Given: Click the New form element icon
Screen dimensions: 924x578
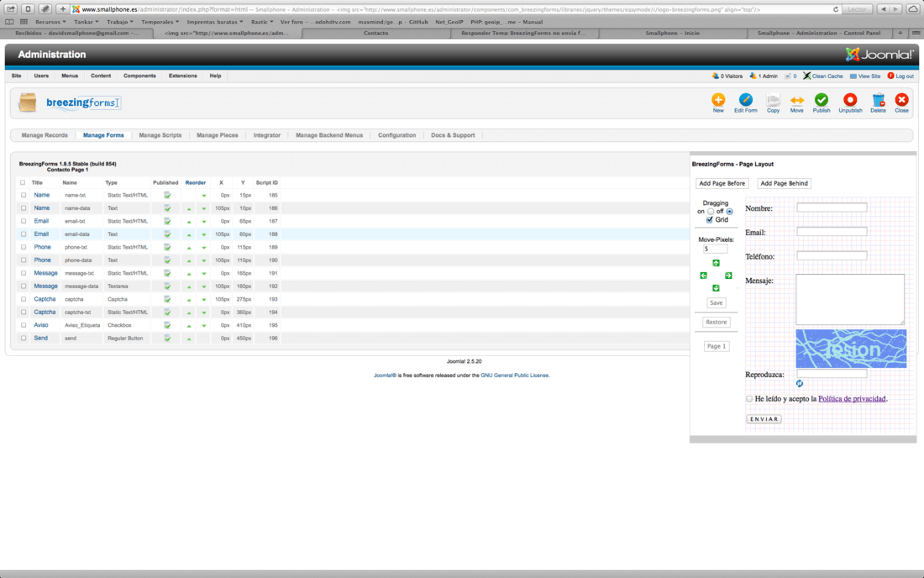Looking at the screenshot, I should (x=717, y=100).
